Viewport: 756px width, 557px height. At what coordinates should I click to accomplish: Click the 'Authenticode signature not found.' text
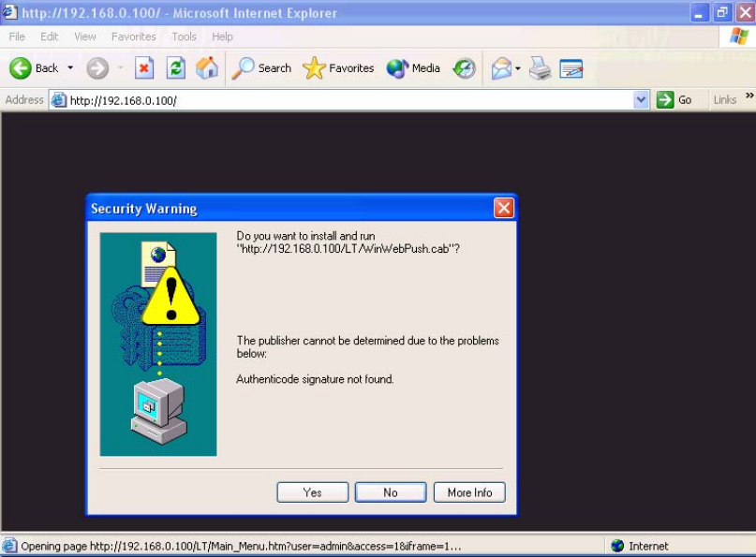(315, 379)
